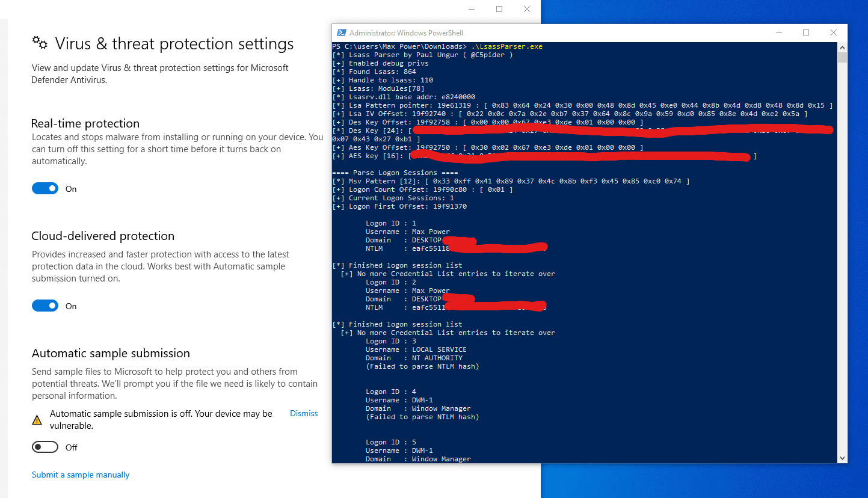The image size is (868, 498).
Task: Click the yellow warning triangle icon
Action: 37,420
